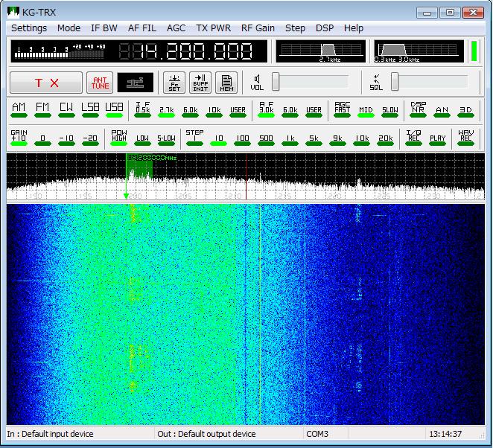This screenshot has height=448, width=493.
Task: Click the VOL volume slider handle
Action: coord(276,81)
